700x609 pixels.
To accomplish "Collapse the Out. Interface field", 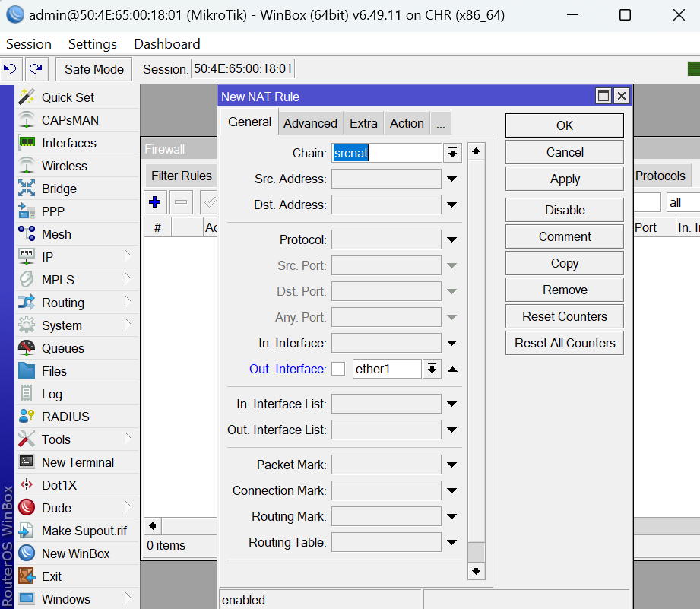I will pyautogui.click(x=452, y=370).
